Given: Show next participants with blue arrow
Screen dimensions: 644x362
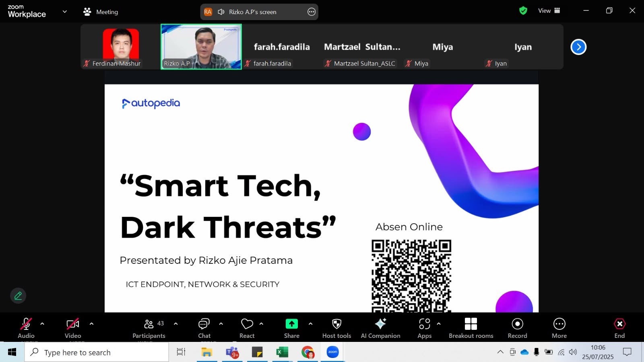Looking at the screenshot, I should pyautogui.click(x=578, y=47).
